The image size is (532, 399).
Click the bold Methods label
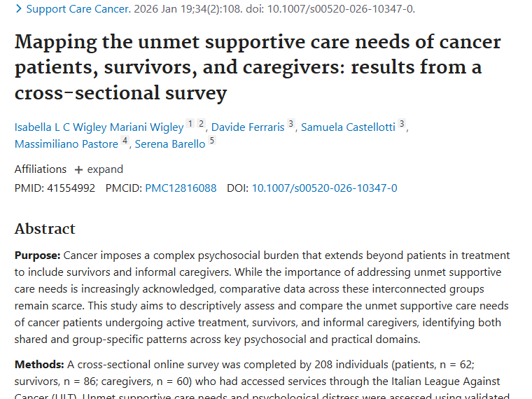[x=39, y=365]
